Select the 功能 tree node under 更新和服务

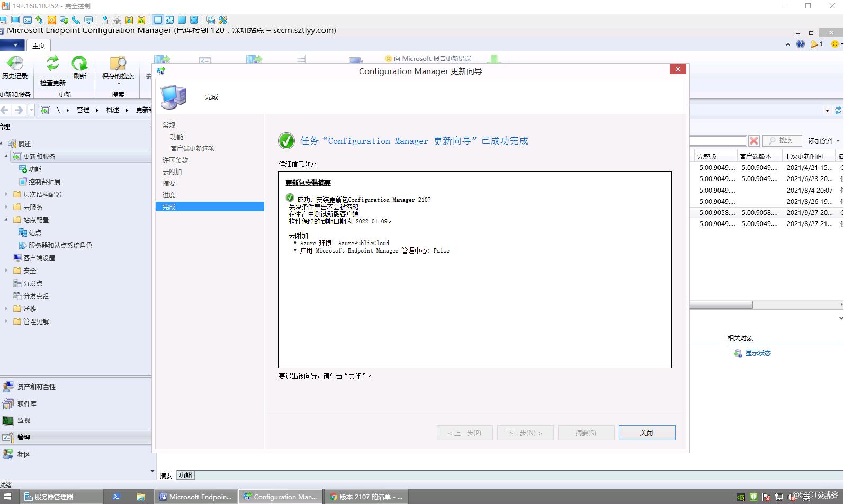(x=35, y=169)
